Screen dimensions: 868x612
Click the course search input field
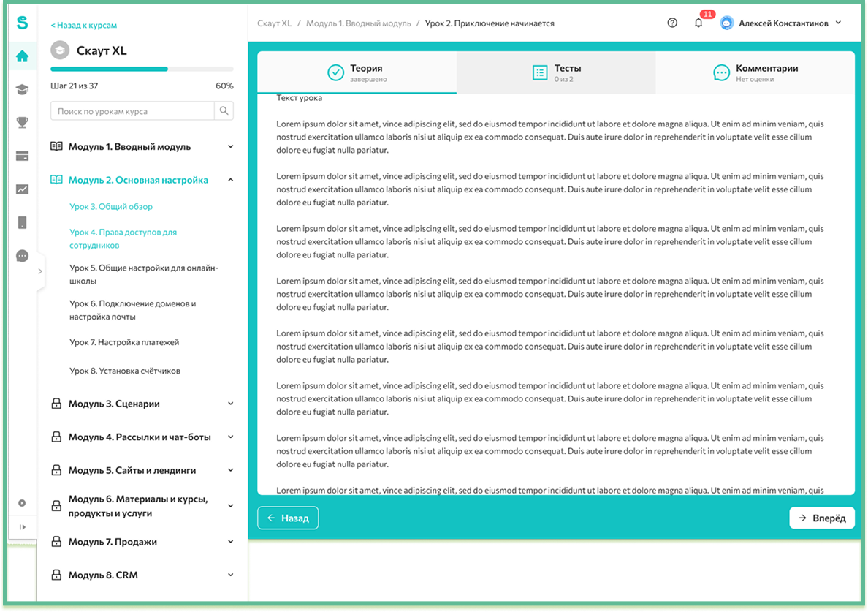click(x=132, y=111)
